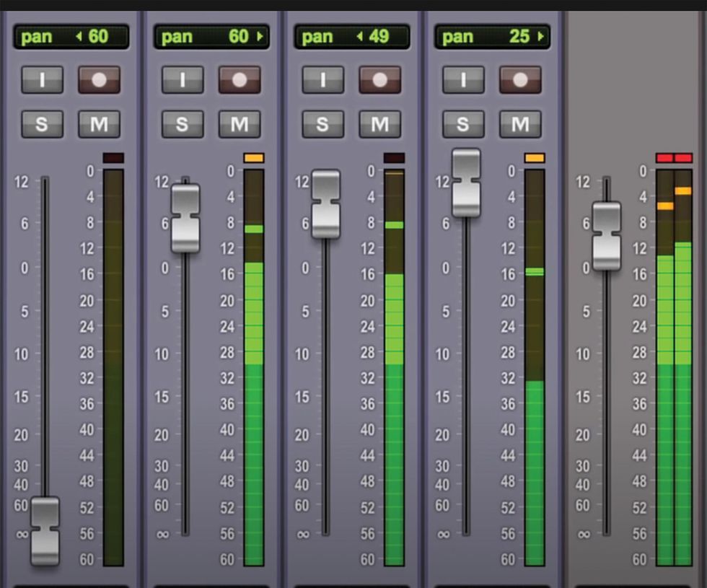Record-arm the channel with pan left 60
This screenshot has height=588, width=707.
coord(100,80)
